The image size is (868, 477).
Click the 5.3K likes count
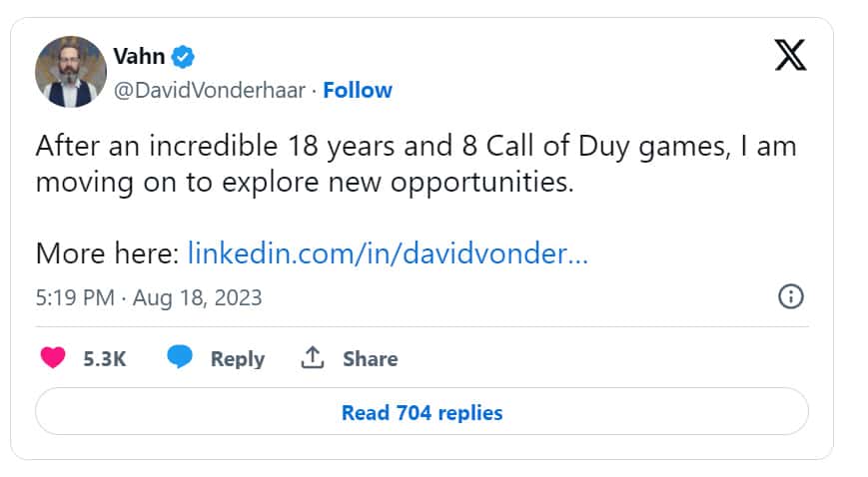click(104, 358)
